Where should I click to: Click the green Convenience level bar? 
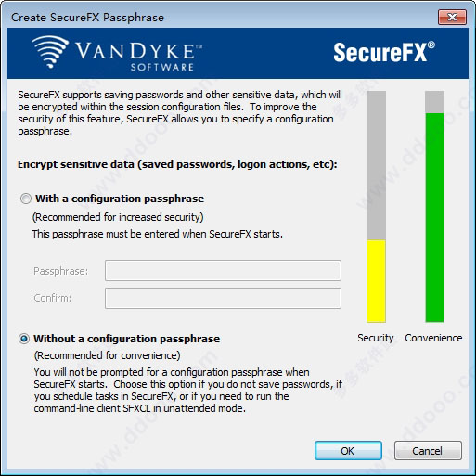pyautogui.click(x=434, y=218)
